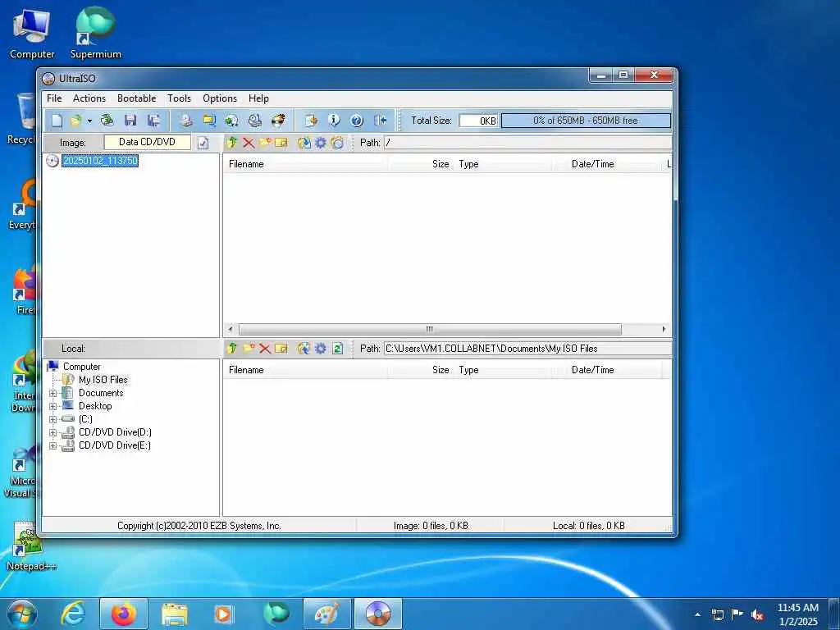Click gear icon in Local pane toolbar
Screen dimensions: 840x630
[321, 348]
